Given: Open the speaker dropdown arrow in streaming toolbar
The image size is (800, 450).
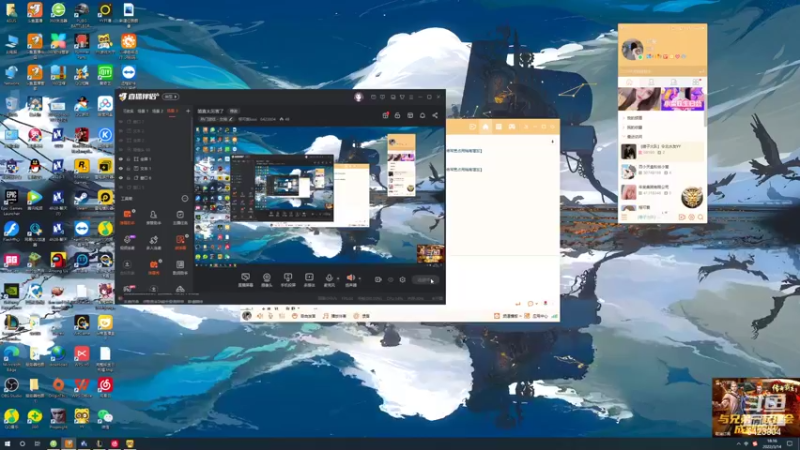Looking at the screenshot, I should point(360,279).
